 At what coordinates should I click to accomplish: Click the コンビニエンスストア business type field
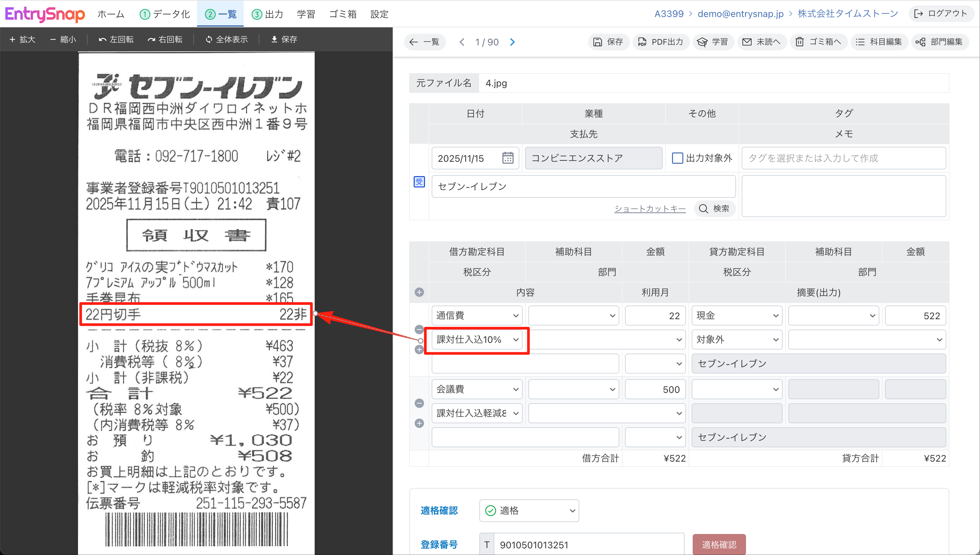pos(593,158)
